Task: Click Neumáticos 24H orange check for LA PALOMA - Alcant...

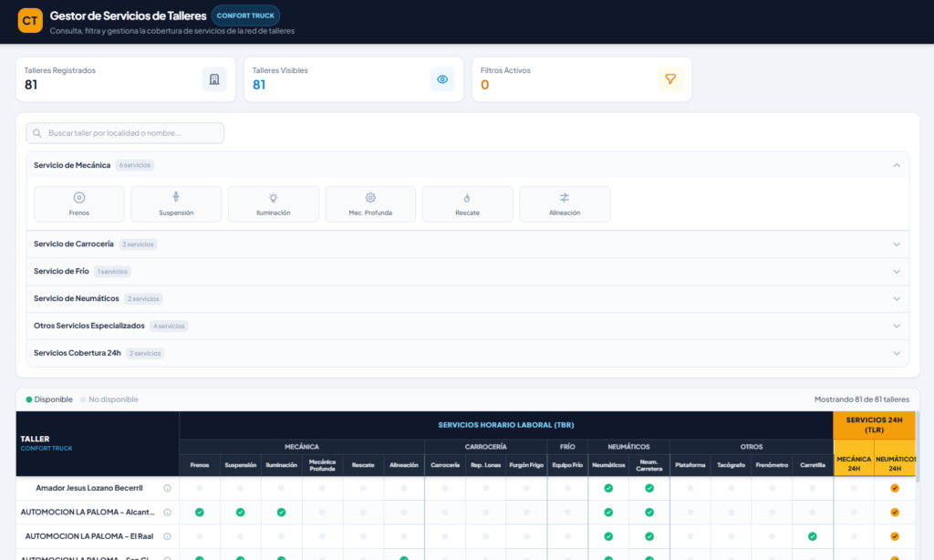Action: click(x=895, y=513)
